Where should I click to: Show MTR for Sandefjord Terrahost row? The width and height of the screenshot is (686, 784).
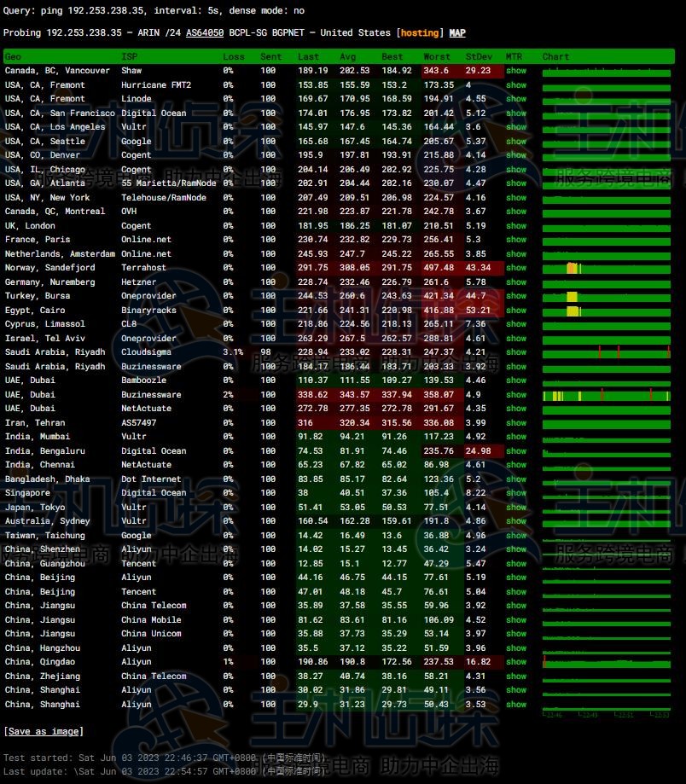[x=516, y=268]
